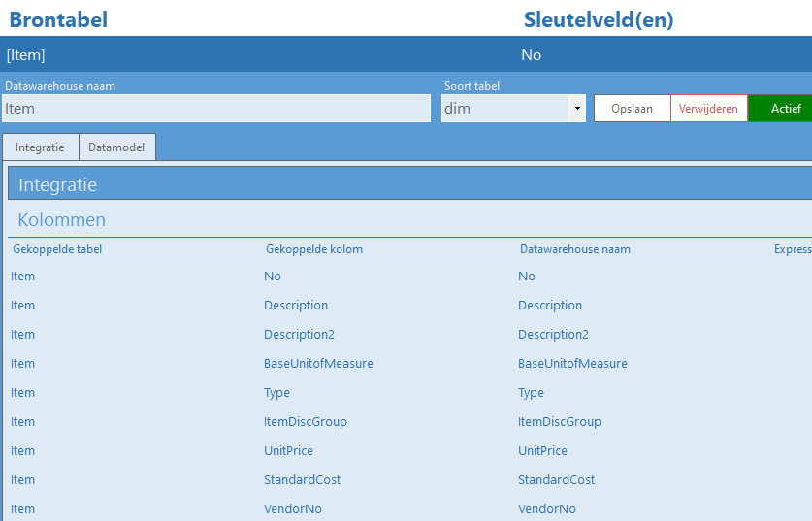Click the Gekoppelde tabel column header
Image resolution: width=812 pixels, height=521 pixels.
[x=57, y=249]
